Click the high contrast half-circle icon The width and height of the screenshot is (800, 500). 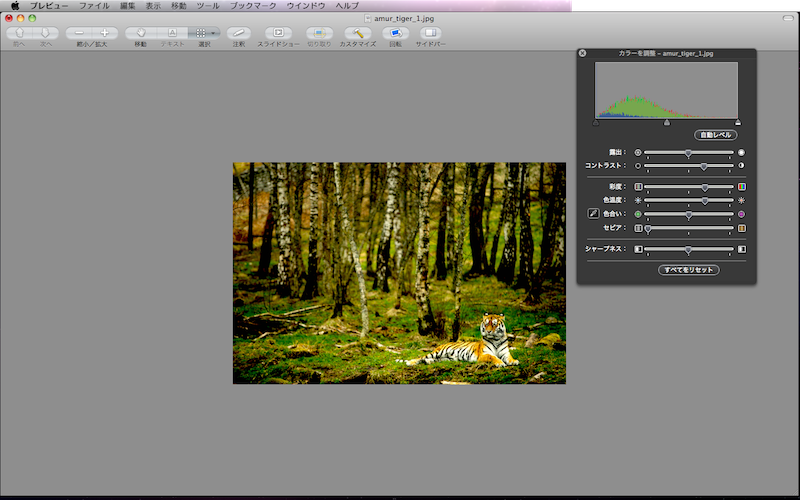(x=741, y=166)
